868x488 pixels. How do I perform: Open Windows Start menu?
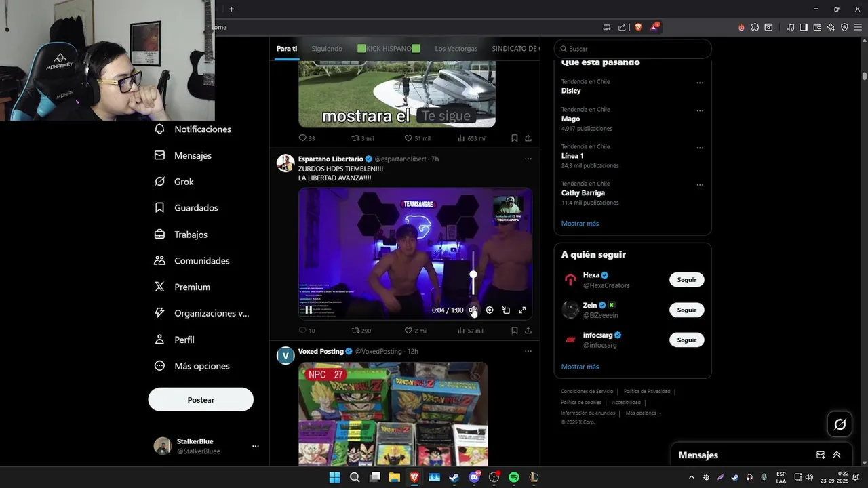334,477
